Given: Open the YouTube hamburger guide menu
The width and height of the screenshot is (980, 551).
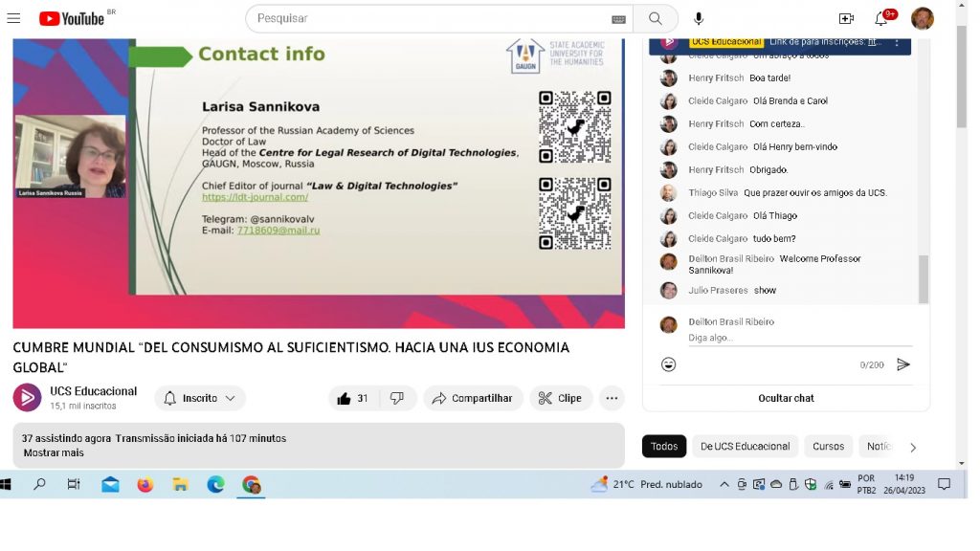Looking at the screenshot, I should click(13, 18).
